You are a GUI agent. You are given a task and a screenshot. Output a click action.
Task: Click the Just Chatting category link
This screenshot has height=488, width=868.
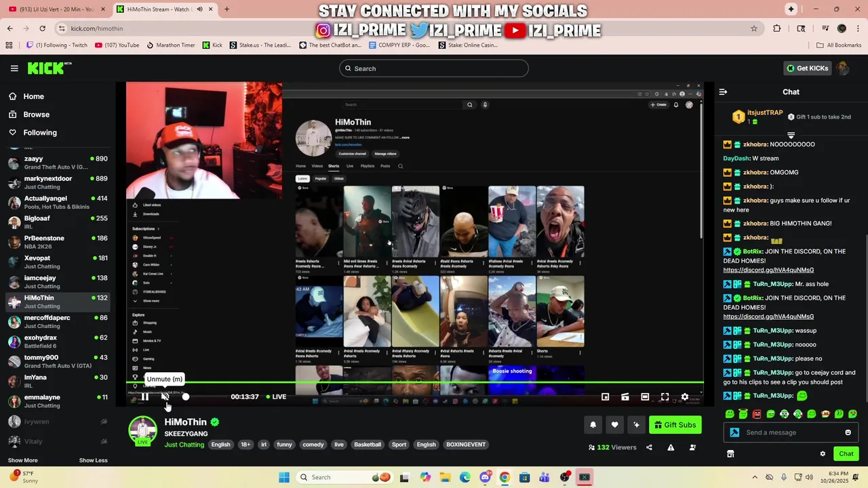184,445
